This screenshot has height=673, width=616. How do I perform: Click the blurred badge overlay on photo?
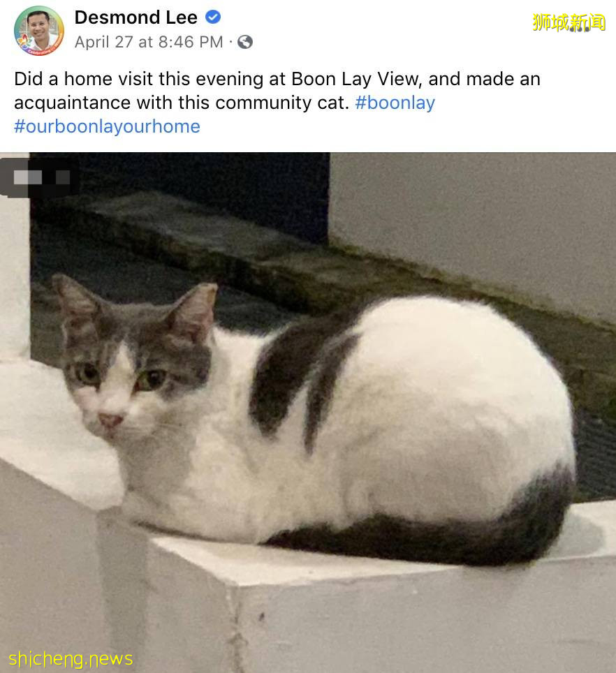point(40,177)
